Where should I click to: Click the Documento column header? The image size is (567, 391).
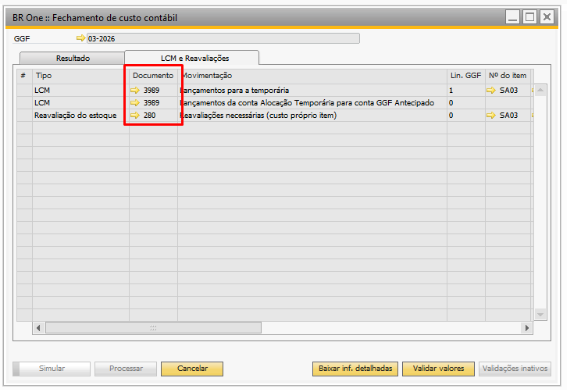coord(153,76)
